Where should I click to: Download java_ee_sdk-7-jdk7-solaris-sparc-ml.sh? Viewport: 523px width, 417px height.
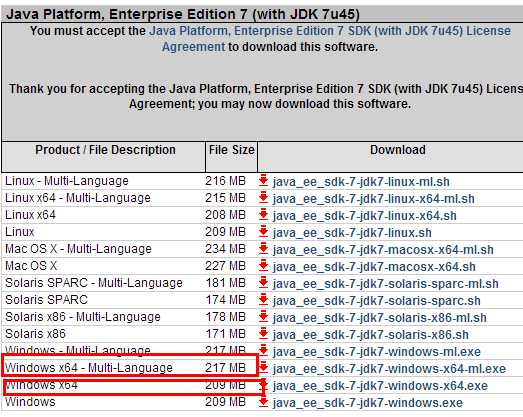(385, 284)
